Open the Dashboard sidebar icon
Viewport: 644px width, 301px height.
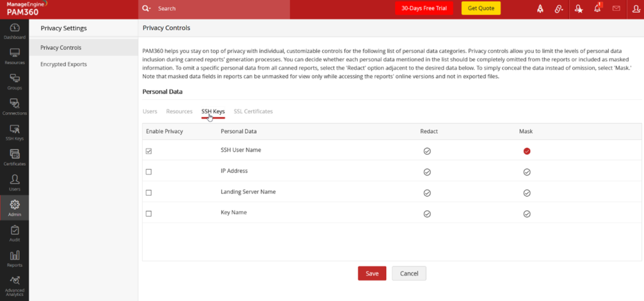click(14, 30)
